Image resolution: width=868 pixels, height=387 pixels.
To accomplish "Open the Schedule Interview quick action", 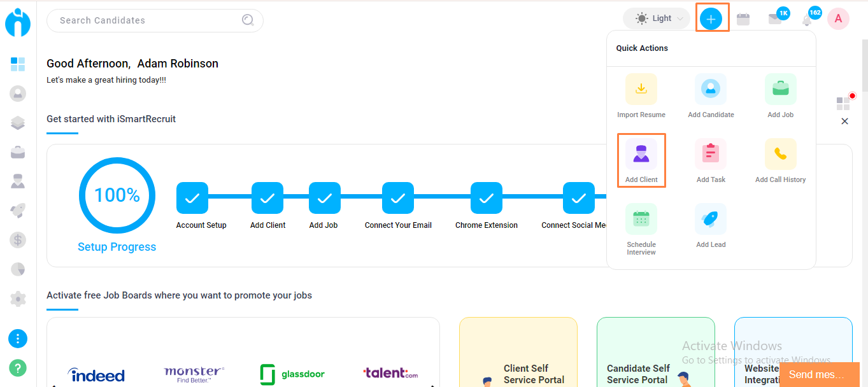I will pos(641,219).
